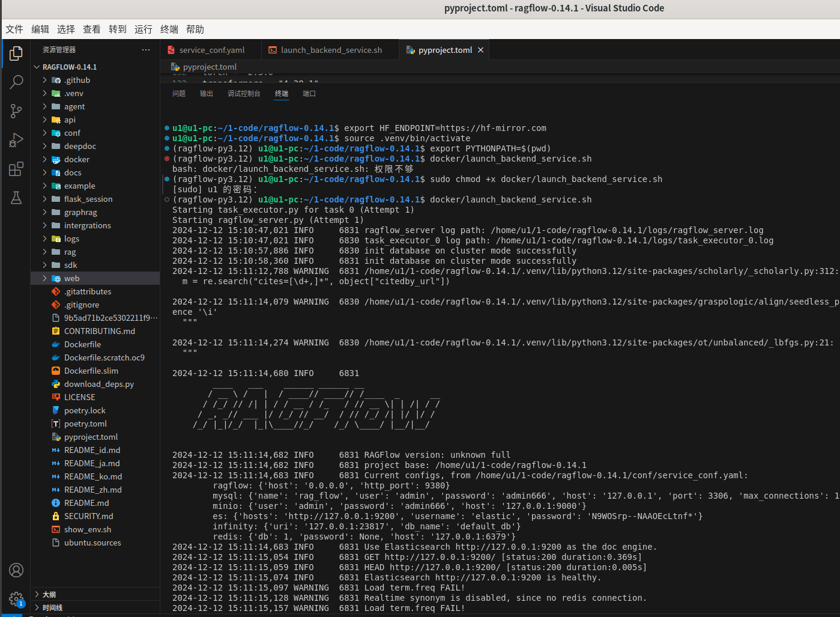Image resolution: width=840 pixels, height=617 pixels.
Task: Click pyproject.toml breadcrumb in editor
Action: point(210,67)
